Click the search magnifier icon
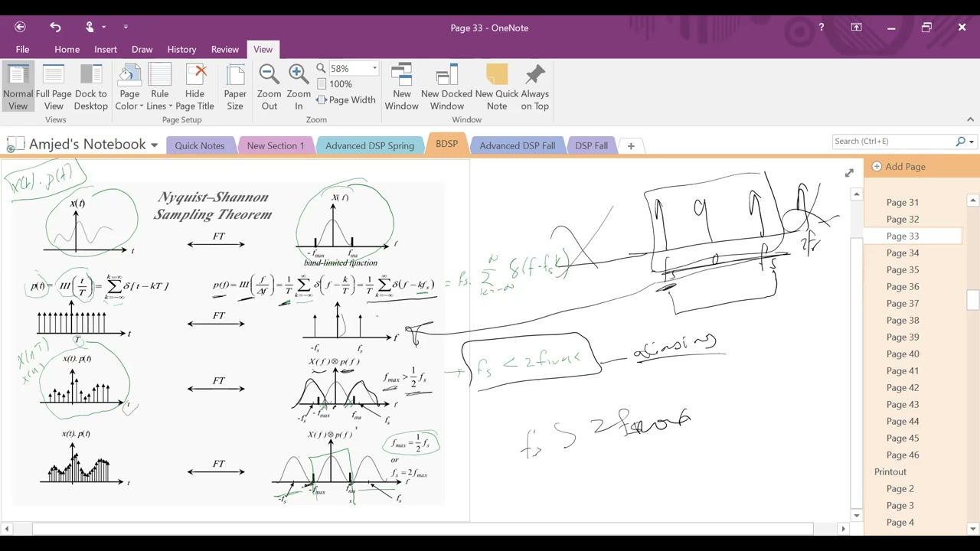This screenshot has width=980, height=551. click(x=961, y=141)
